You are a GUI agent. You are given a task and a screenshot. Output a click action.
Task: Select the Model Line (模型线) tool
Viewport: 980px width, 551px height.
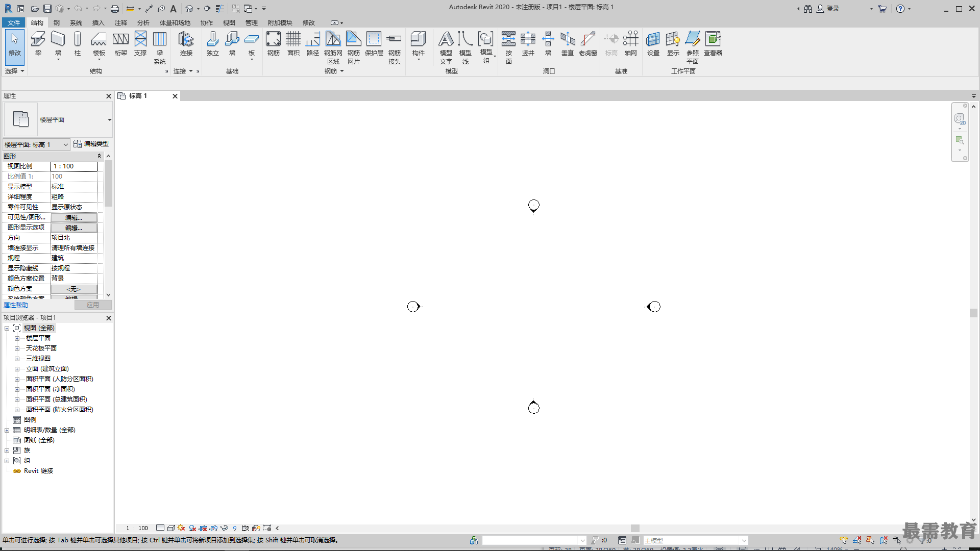[x=465, y=47]
